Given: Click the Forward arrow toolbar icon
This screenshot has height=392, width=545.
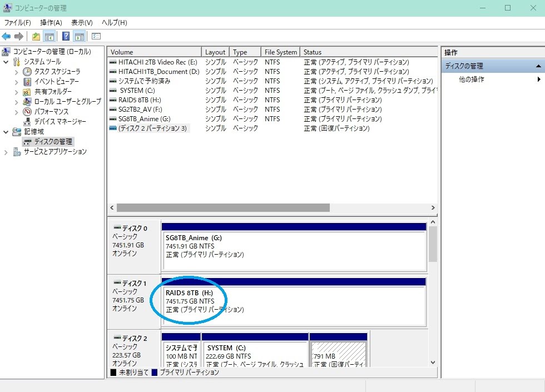Looking at the screenshot, I should tap(19, 37).
